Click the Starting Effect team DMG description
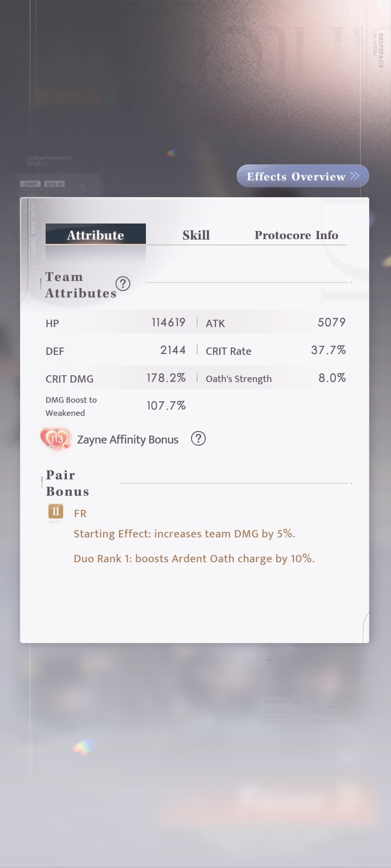391x868 pixels. [x=184, y=534]
